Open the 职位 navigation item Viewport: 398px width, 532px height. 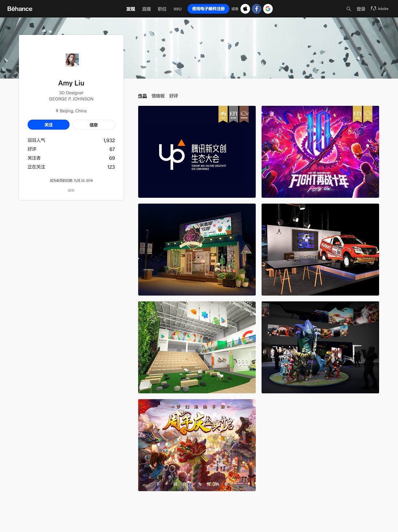[162, 9]
